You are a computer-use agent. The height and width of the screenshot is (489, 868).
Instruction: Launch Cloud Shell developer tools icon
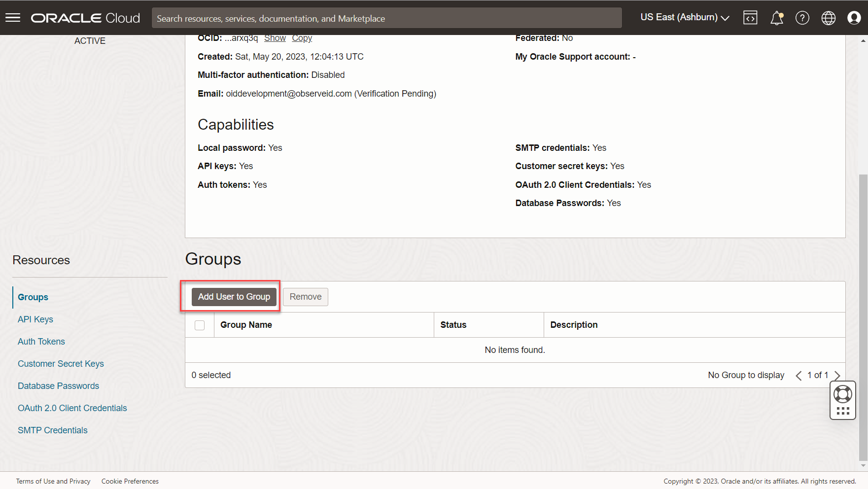750,18
